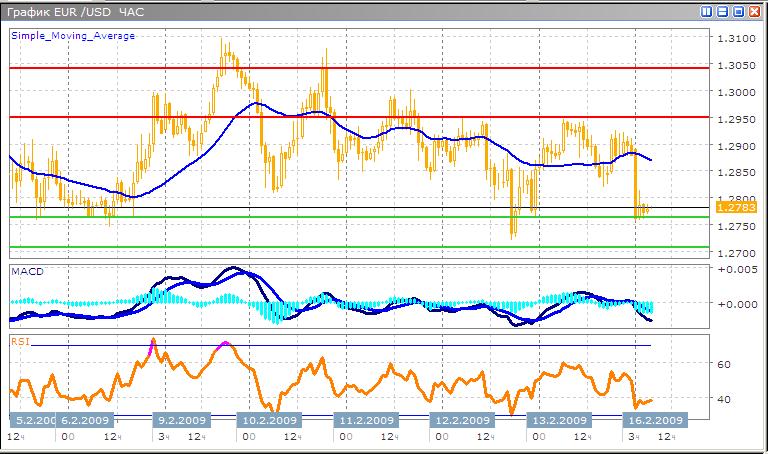Click the MACD panel label
768x454 pixels.
[x=27, y=271]
